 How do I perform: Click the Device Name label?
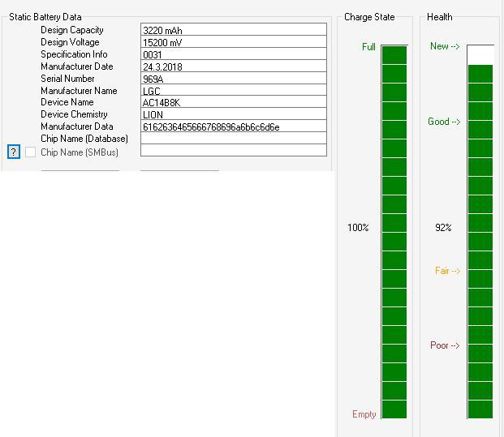point(67,102)
